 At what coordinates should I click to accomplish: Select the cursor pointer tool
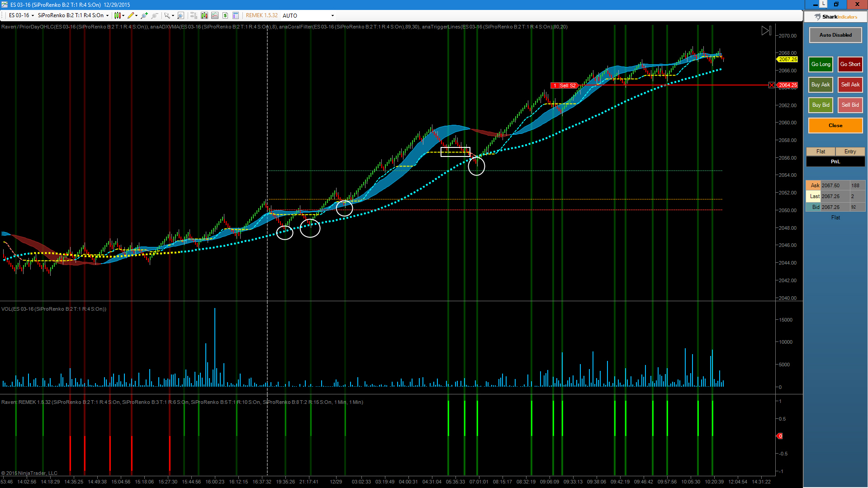click(x=167, y=15)
